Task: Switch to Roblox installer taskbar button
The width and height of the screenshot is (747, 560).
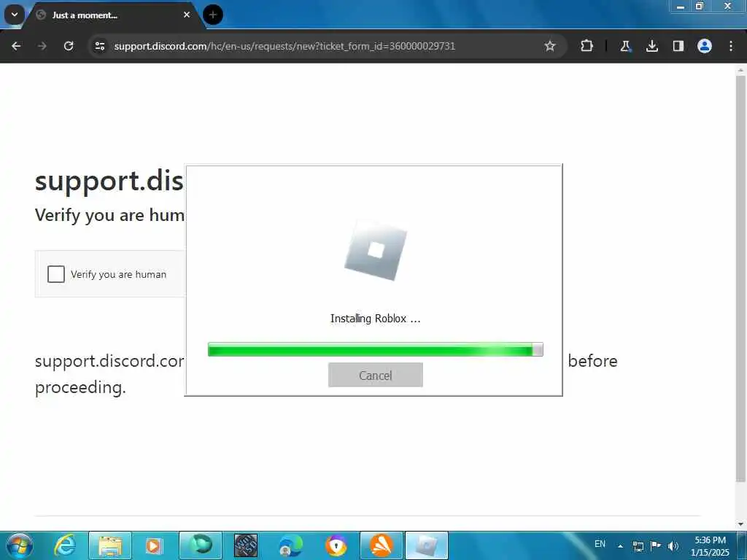Action: click(427, 545)
